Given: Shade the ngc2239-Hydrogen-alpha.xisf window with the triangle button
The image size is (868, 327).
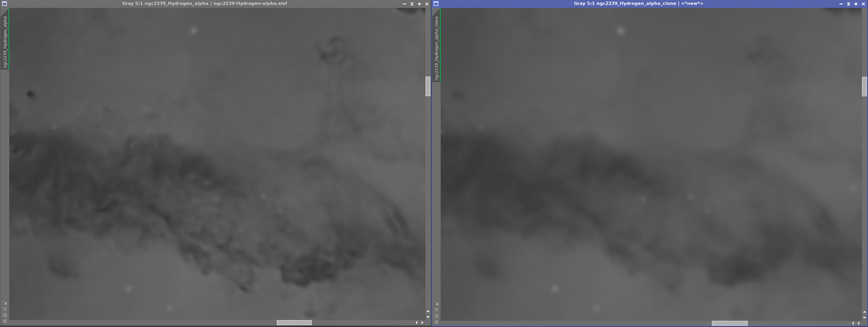Looking at the screenshot, I should tap(412, 4).
